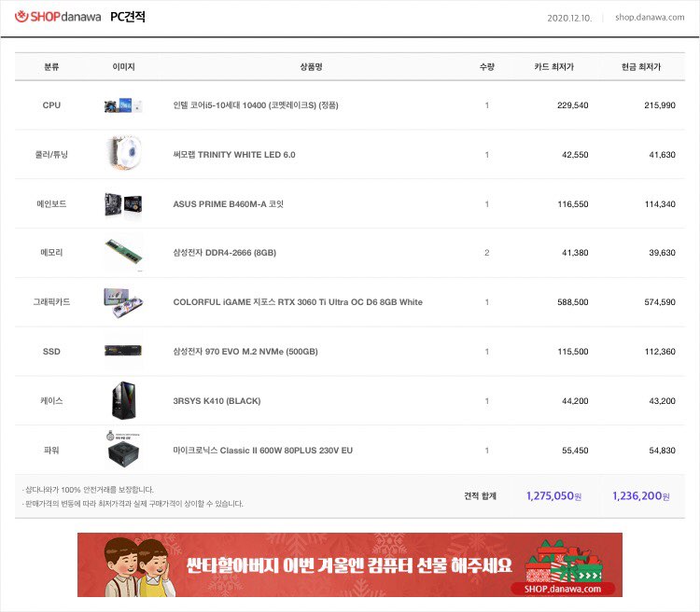This screenshot has height=612, width=700.
Task: Open product '써모랩 TRINITY WHITE LED 6.0'
Action: point(234,155)
